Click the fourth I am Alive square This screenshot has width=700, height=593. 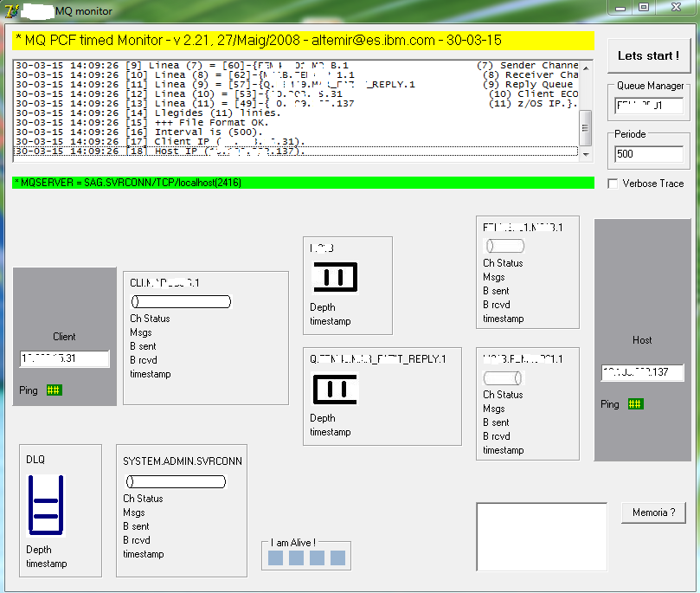coord(338,558)
